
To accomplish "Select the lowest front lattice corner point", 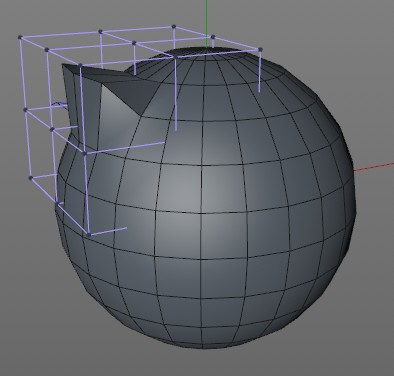I will click(88, 235).
